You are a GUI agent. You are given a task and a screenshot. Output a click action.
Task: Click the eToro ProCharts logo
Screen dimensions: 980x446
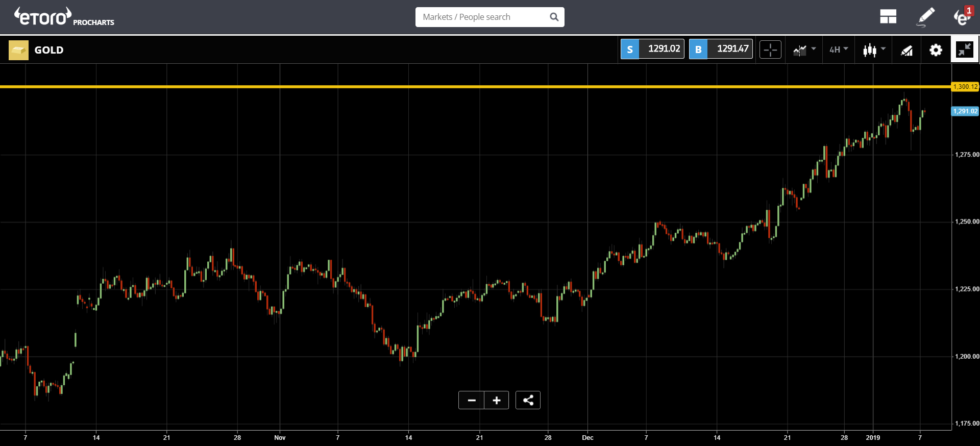57,17
